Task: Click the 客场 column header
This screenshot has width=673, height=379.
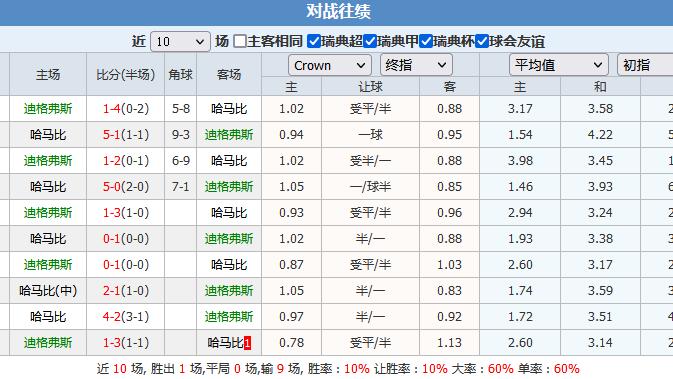Action: [229, 74]
